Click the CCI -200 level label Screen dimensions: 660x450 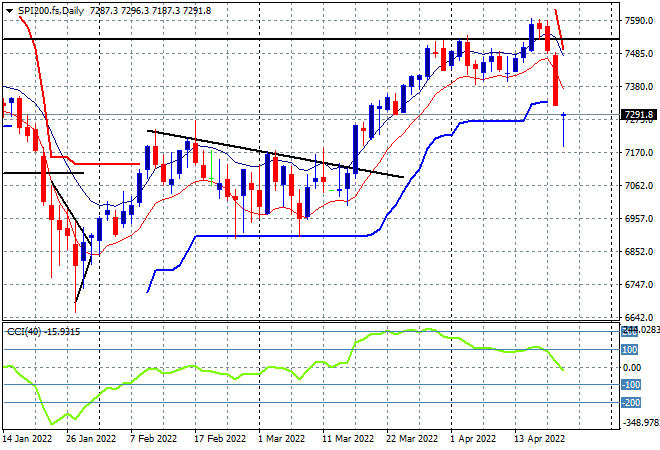click(x=631, y=403)
